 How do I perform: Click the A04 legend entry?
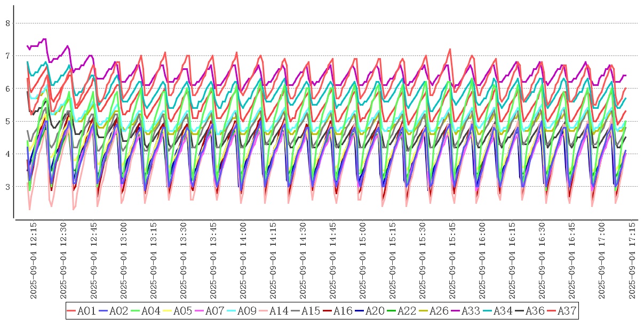[151, 311]
